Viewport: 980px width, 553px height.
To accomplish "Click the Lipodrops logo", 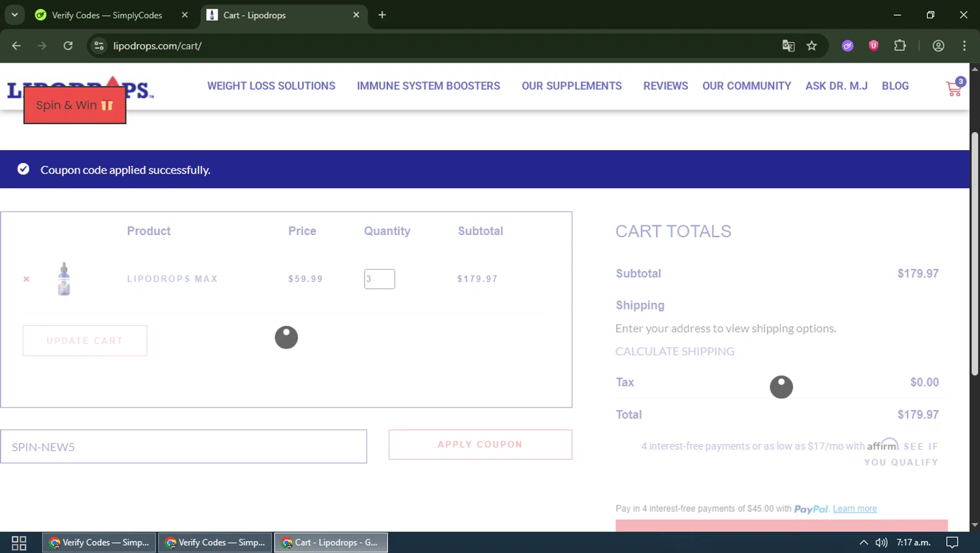I will pyautogui.click(x=80, y=89).
